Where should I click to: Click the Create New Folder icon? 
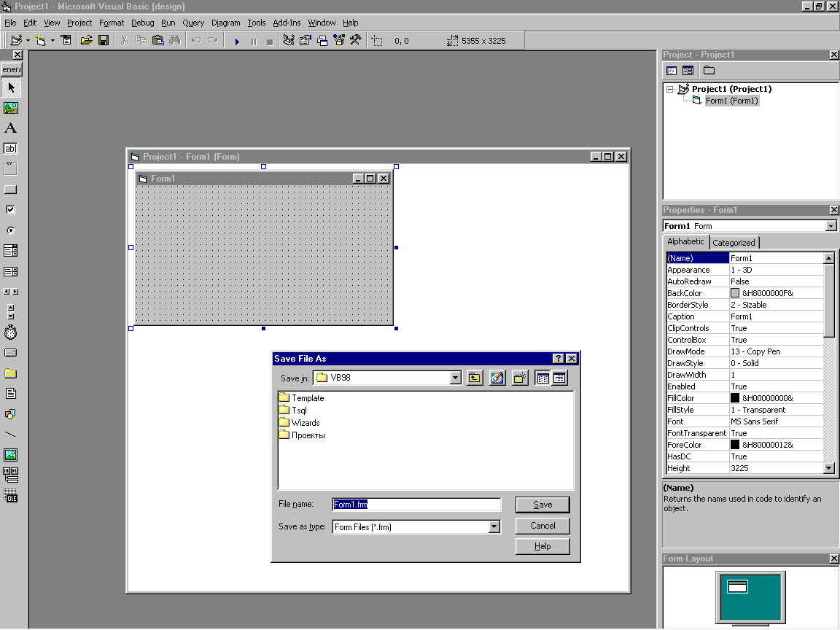coord(519,378)
